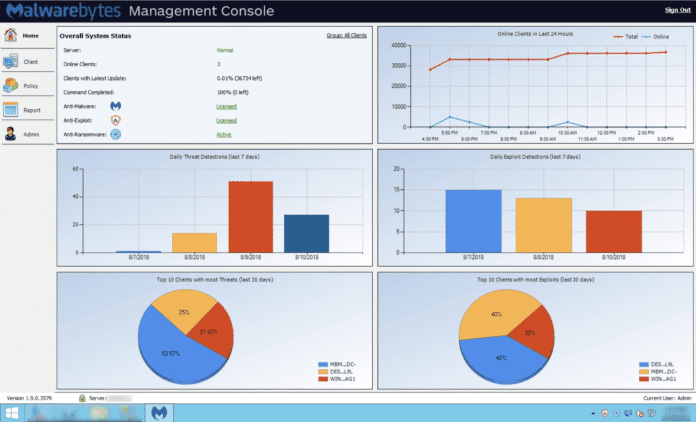Click the server lock icon in status bar
The image size is (696, 422).
[x=82, y=398]
